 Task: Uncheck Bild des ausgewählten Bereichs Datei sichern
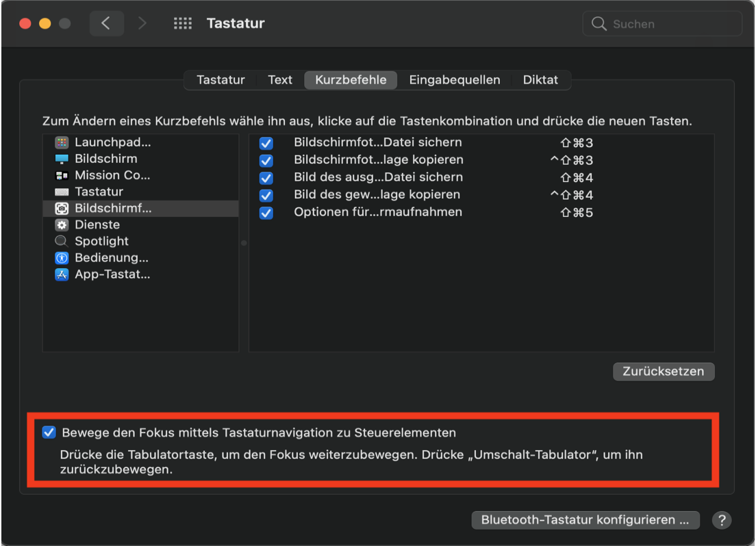[266, 178]
